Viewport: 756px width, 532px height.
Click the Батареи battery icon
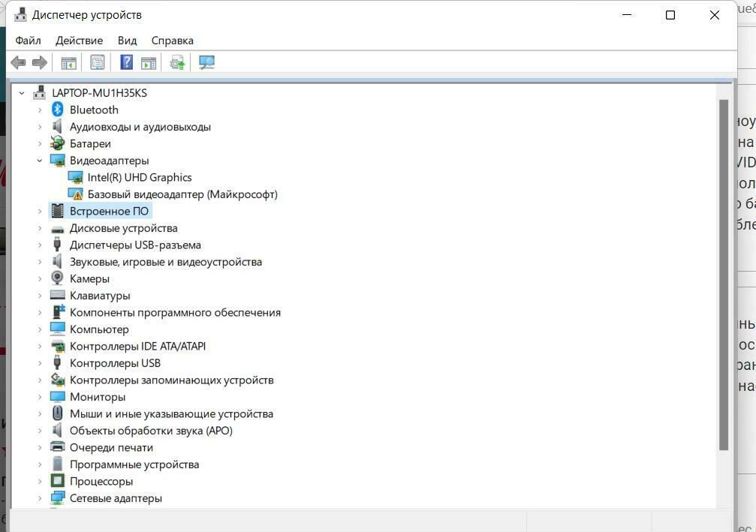point(57,143)
